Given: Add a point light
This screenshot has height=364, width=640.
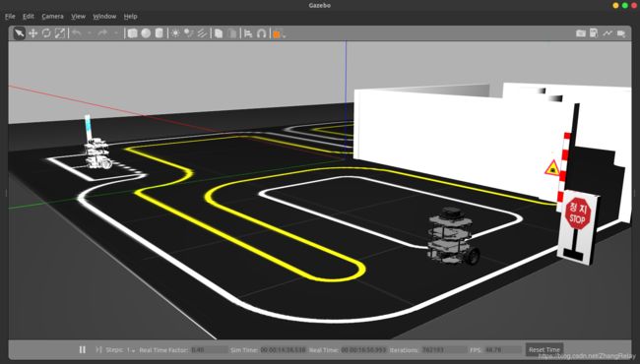Looking at the screenshot, I should coord(175,33).
